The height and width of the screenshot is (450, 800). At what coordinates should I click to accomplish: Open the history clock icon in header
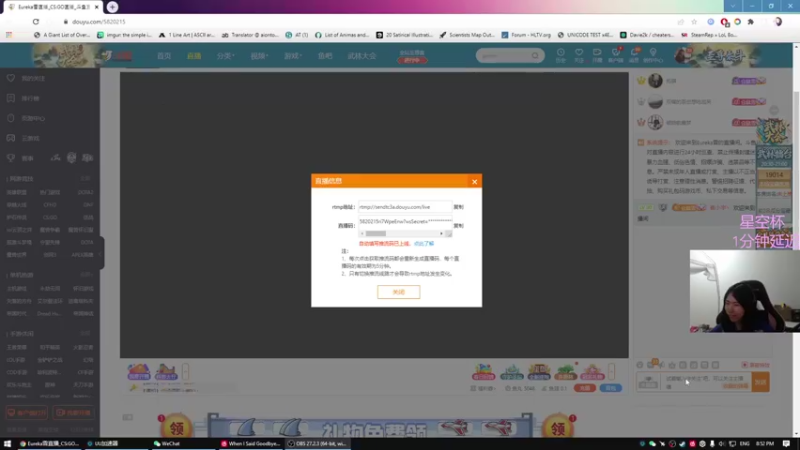(560, 55)
